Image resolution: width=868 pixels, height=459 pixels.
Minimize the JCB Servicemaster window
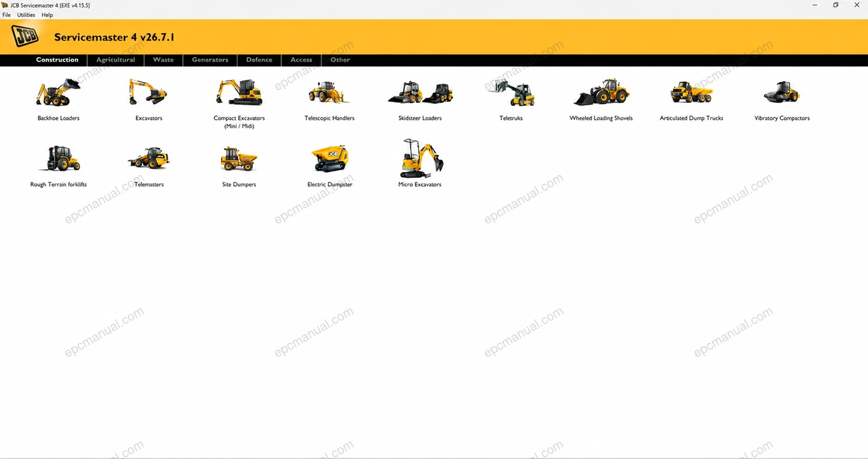click(815, 5)
